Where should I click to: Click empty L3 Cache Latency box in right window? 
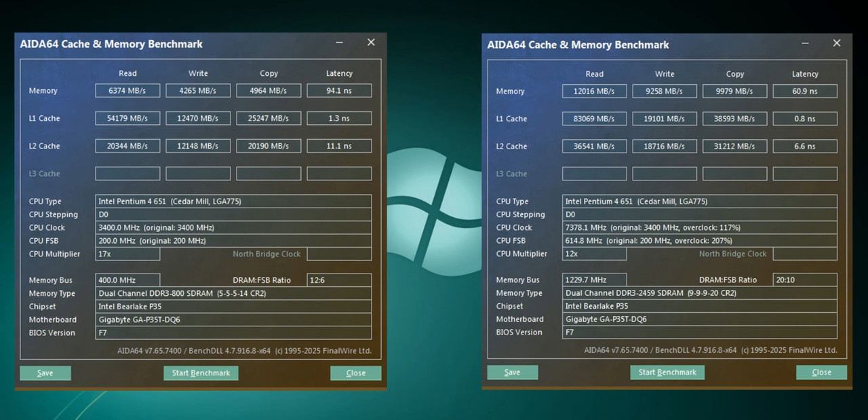coord(806,174)
